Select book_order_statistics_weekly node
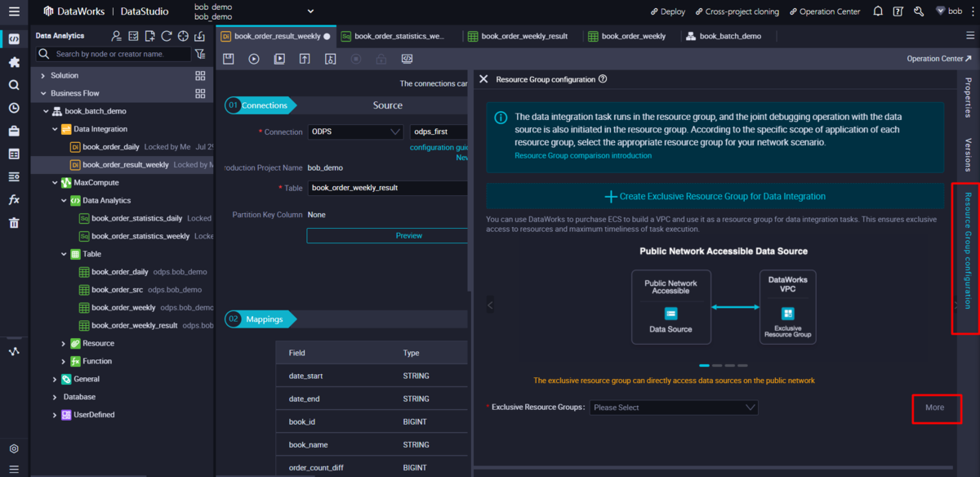Screen dimensions: 980x477 point(140,236)
